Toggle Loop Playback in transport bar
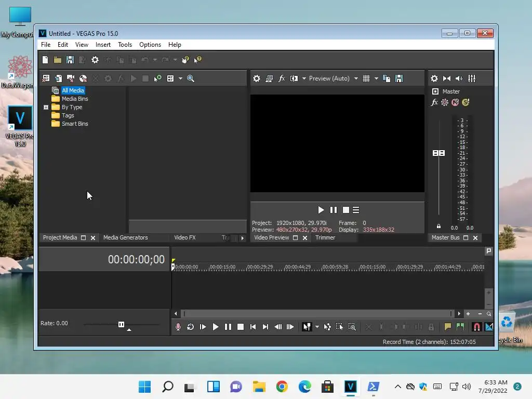The height and width of the screenshot is (399, 532). coord(190,327)
